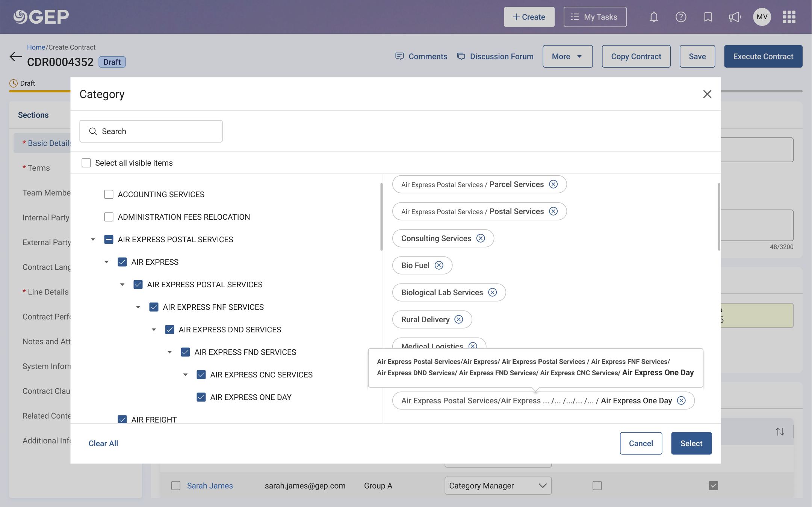Screen dimensions: 812x507
Task: Collapse top-level AIR EXPRESS POSTAL SERVICES node
Action: tap(93, 240)
